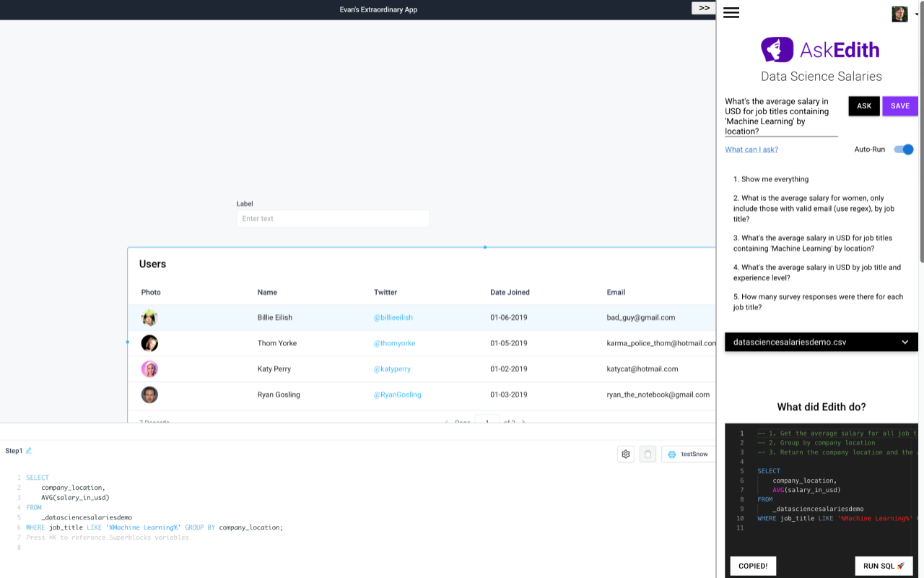The height and width of the screenshot is (578, 924).
Task: Click Thom Yorke's photo avatar
Action: click(x=149, y=343)
